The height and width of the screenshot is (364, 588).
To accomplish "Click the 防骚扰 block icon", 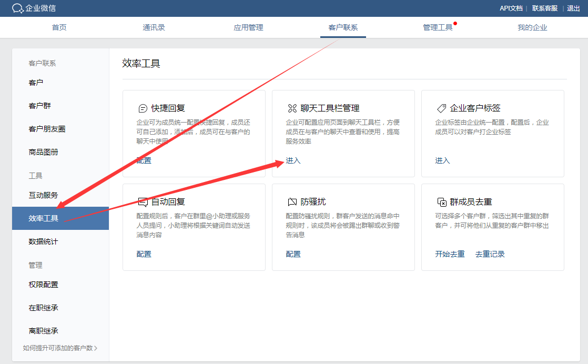I will coord(292,202).
